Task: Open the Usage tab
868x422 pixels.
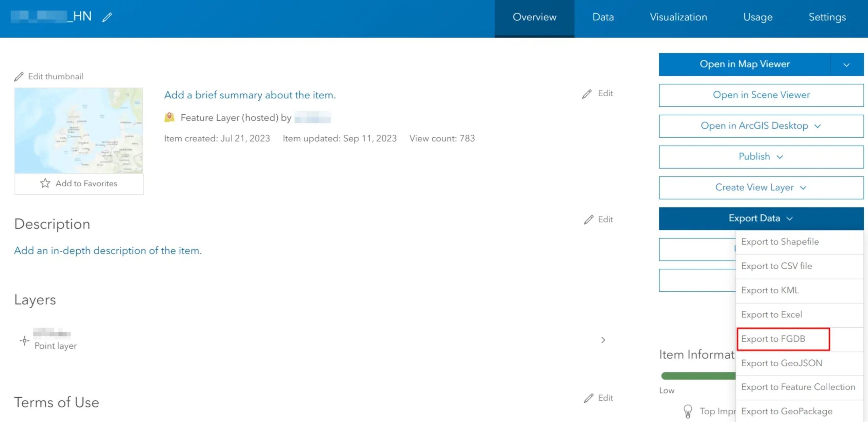Action: coord(758,17)
